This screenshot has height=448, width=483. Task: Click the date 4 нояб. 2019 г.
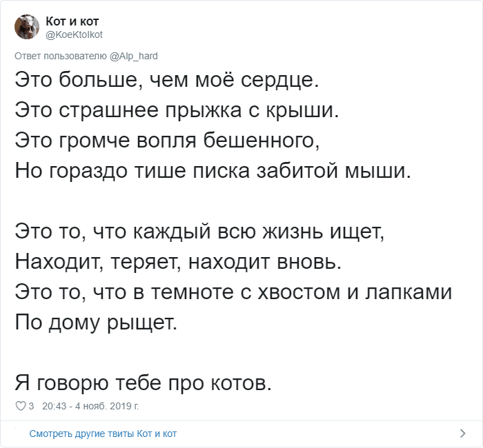(x=107, y=406)
